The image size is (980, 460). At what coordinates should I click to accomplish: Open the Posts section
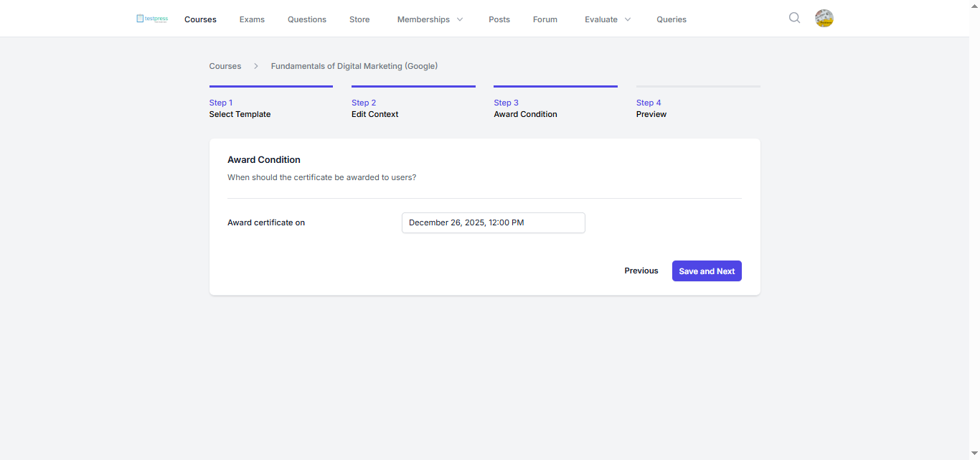click(x=499, y=19)
